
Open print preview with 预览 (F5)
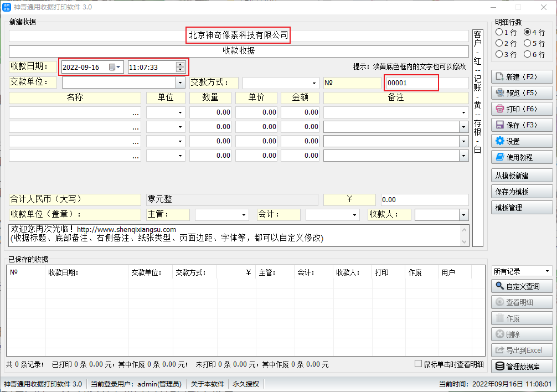[522, 93]
